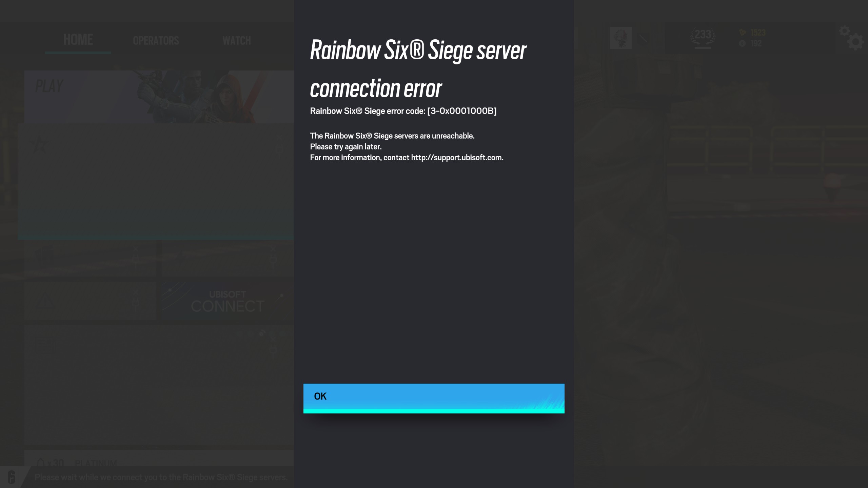Click the Rainbow Six logo in bottom bar
The width and height of the screenshot is (868, 488).
(12, 477)
